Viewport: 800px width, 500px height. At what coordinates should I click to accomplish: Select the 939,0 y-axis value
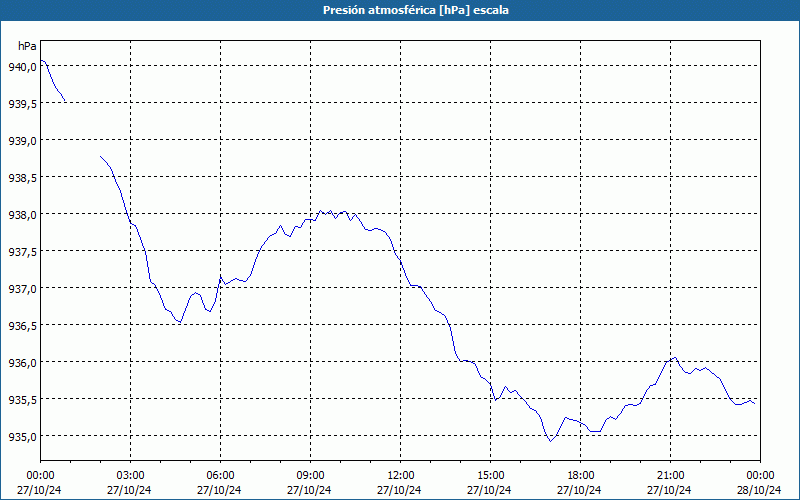[x=22, y=141]
